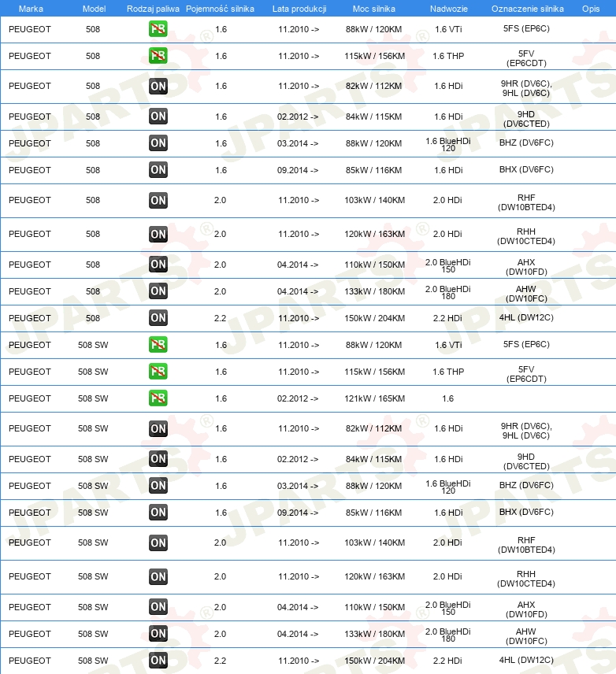The width and height of the screenshot is (616, 674).
Task: Select '9HR (DV6C), 9HL (DV6C)' cell in 508 SW row
Action: (526, 431)
